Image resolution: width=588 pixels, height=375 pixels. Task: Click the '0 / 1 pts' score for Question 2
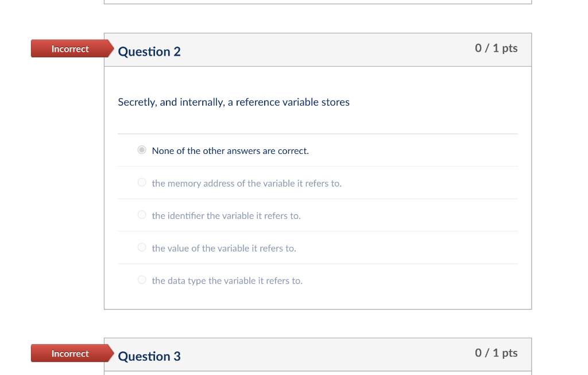coord(496,49)
